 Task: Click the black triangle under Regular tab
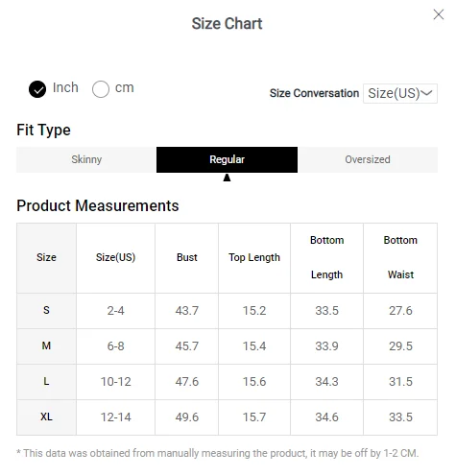click(x=227, y=178)
